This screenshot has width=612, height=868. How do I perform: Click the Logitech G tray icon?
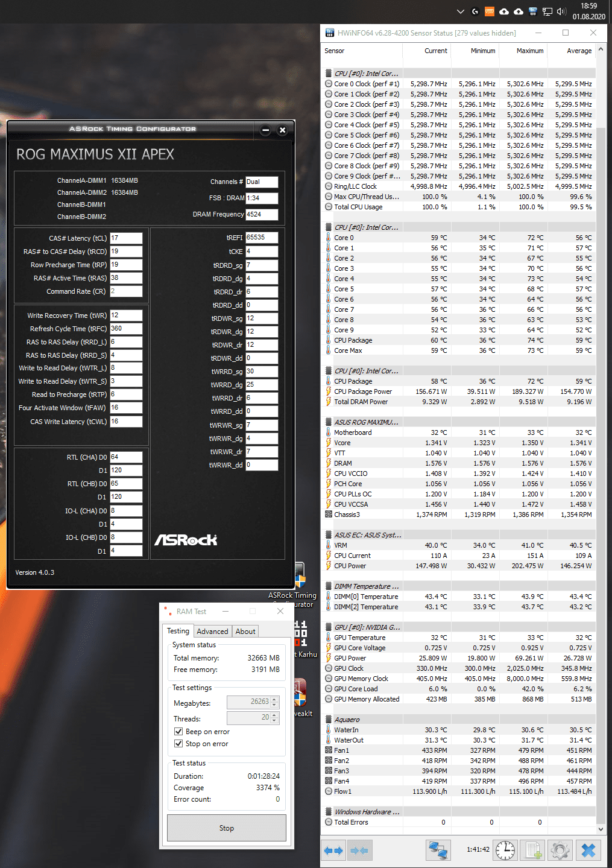[x=475, y=11]
